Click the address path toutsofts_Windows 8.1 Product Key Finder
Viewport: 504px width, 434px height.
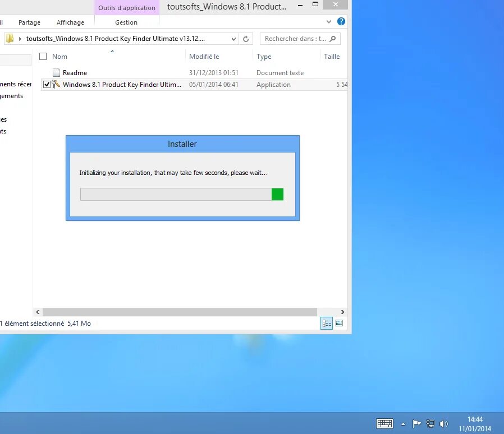(116, 39)
